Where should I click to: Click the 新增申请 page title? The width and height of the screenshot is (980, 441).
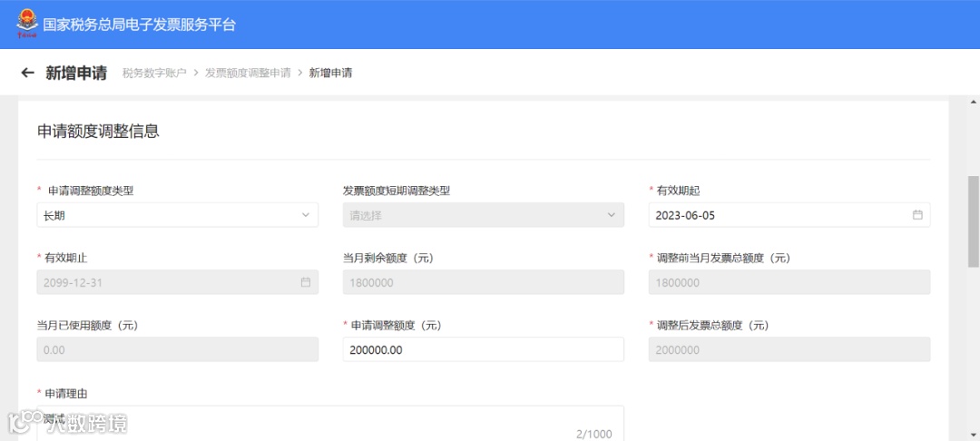point(76,73)
